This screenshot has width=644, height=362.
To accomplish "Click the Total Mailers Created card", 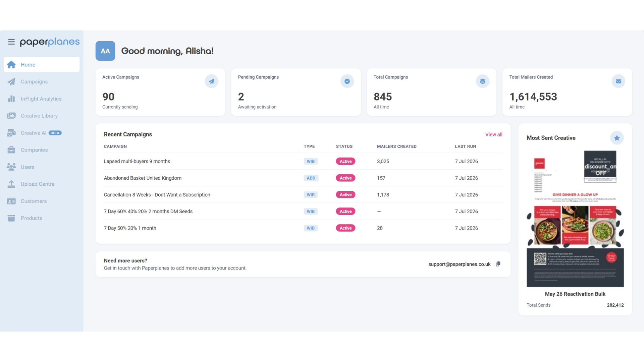I will tap(567, 92).
